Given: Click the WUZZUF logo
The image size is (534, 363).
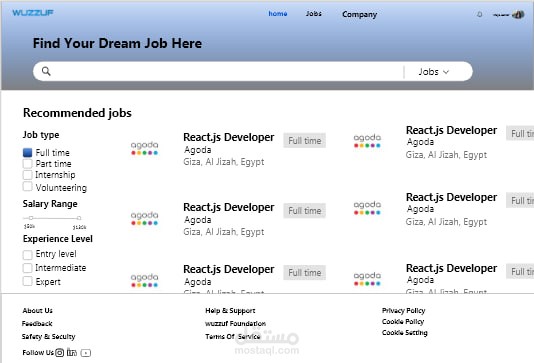Looking at the screenshot, I should (33, 13).
